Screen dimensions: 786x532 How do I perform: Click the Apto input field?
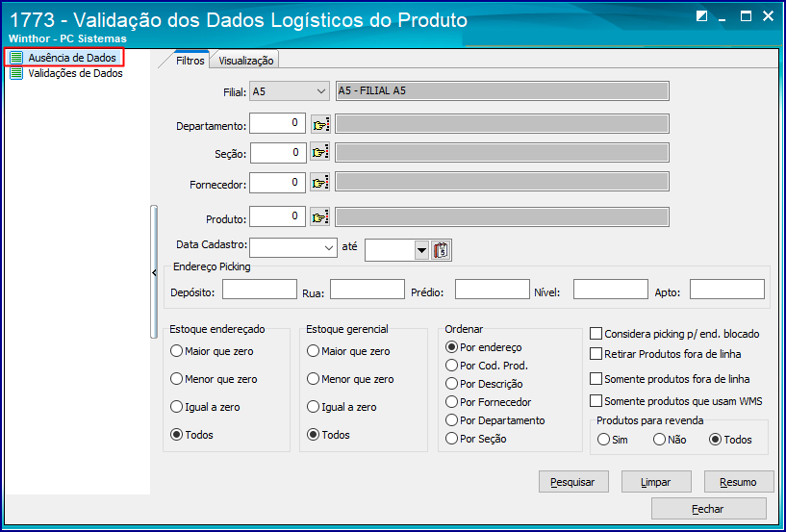(727, 290)
